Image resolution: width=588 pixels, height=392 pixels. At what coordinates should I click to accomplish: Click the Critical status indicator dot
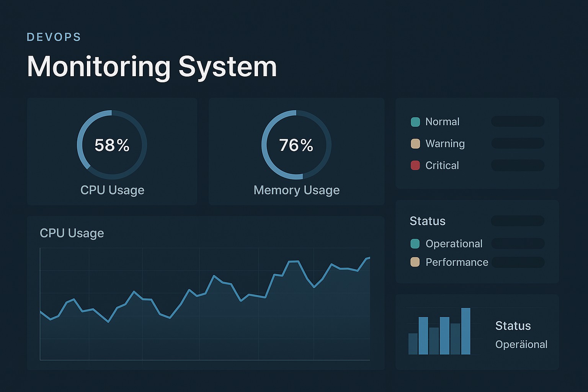415,165
